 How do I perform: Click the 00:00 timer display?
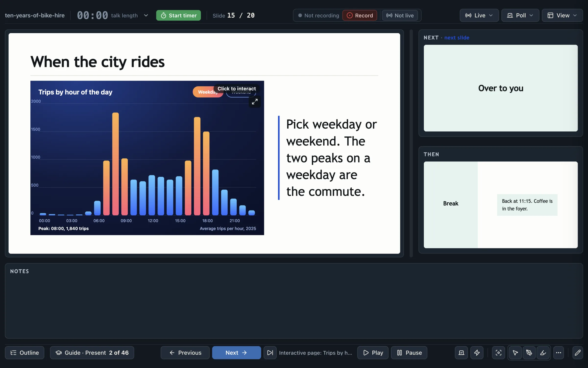pyautogui.click(x=92, y=15)
